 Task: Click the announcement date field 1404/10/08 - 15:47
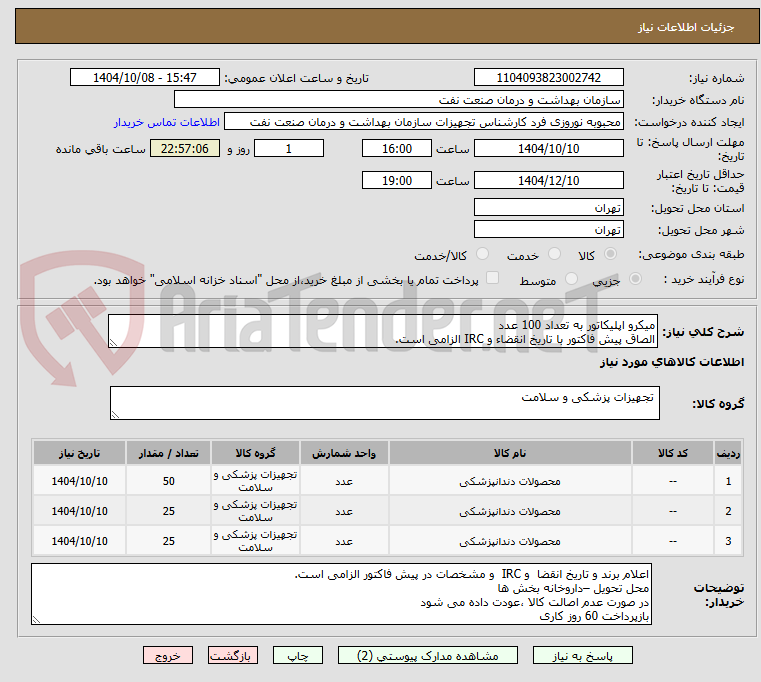(x=145, y=78)
